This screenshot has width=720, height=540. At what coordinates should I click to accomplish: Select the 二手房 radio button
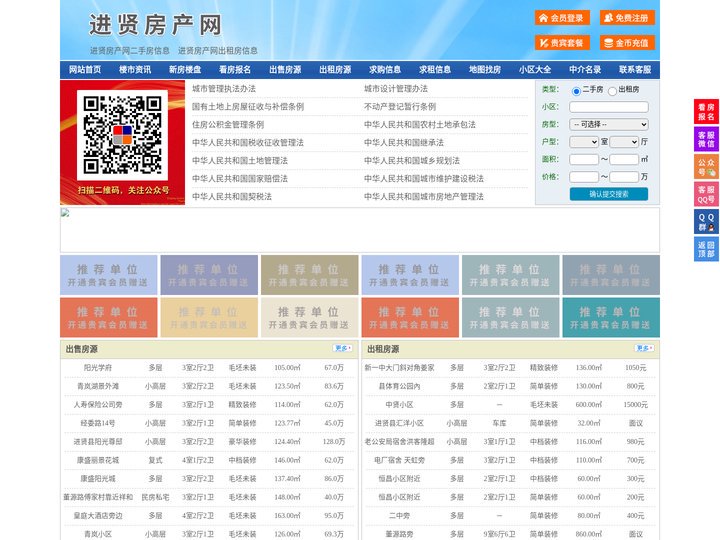(x=576, y=91)
